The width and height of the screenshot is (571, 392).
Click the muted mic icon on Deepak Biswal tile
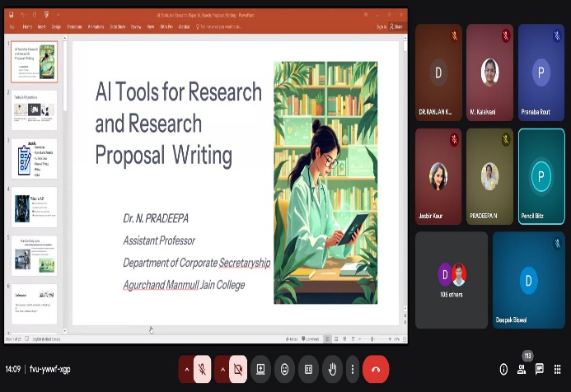pos(557,244)
